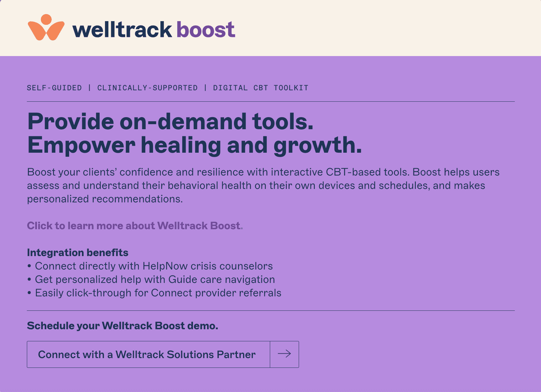Screen dimensions: 541x392
Task: Click the right arrow icon beside Connect button
Action: [x=284, y=354]
